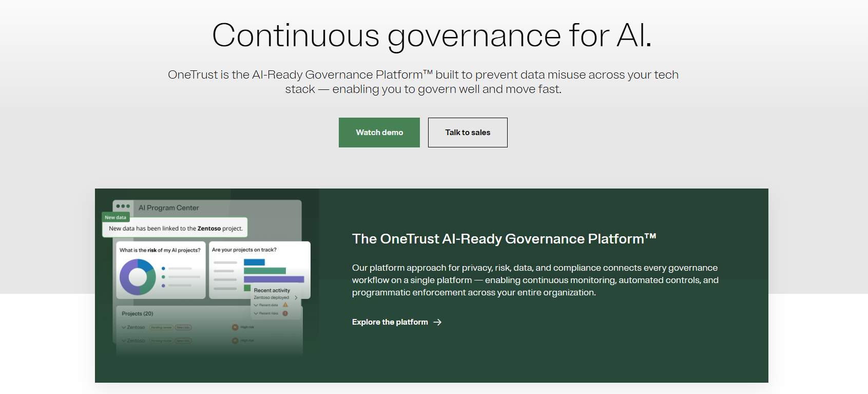Click the arrow icon beside Explore the platform

(x=437, y=322)
